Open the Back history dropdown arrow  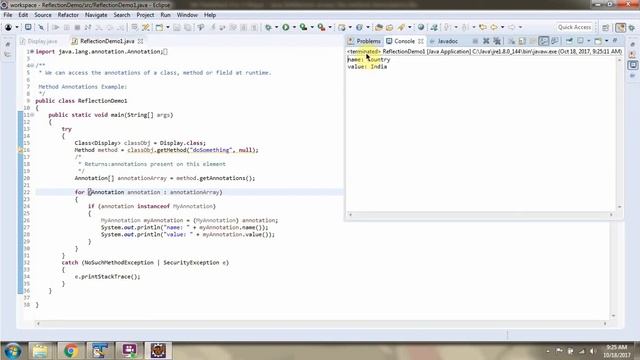[x=502, y=27]
